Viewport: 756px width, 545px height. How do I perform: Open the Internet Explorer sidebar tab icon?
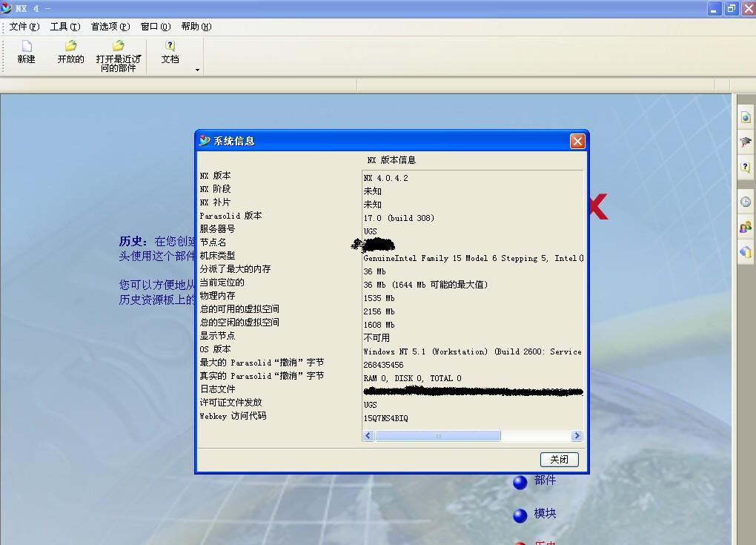pos(746,117)
